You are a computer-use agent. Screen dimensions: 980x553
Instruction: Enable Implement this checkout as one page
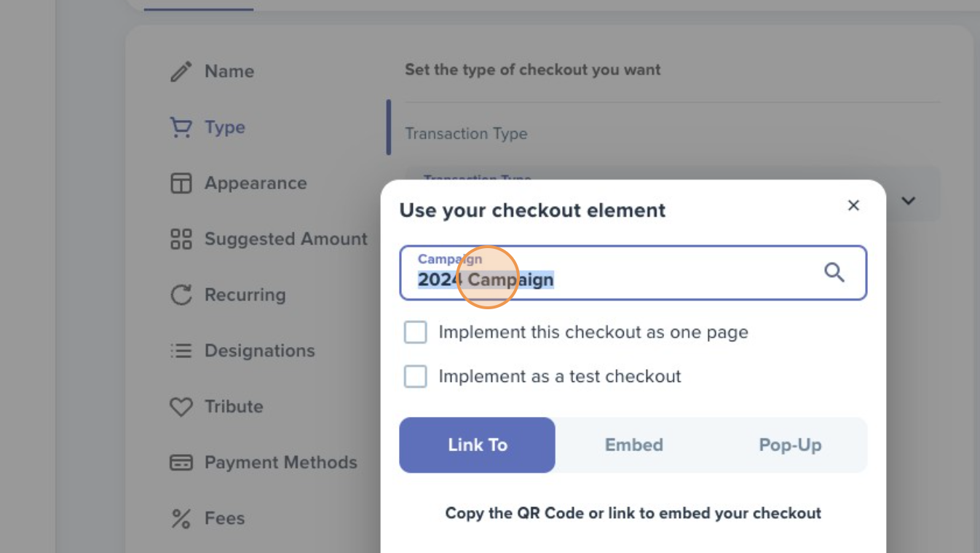pyautogui.click(x=416, y=333)
